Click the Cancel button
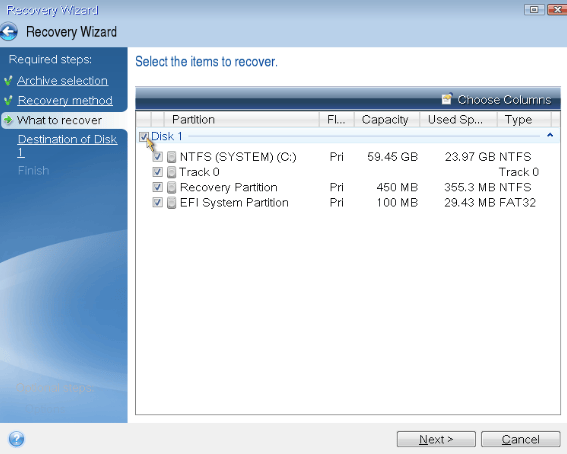The height and width of the screenshot is (454, 567). (x=520, y=439)
